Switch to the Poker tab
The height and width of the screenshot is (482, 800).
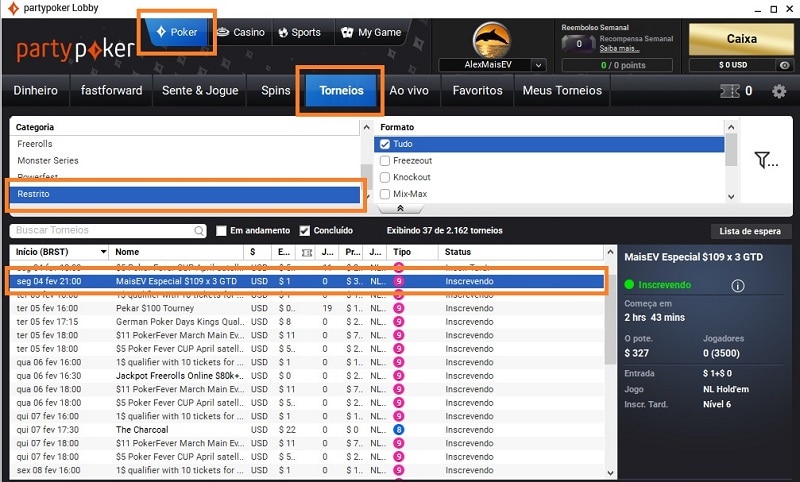coord(177,32)
